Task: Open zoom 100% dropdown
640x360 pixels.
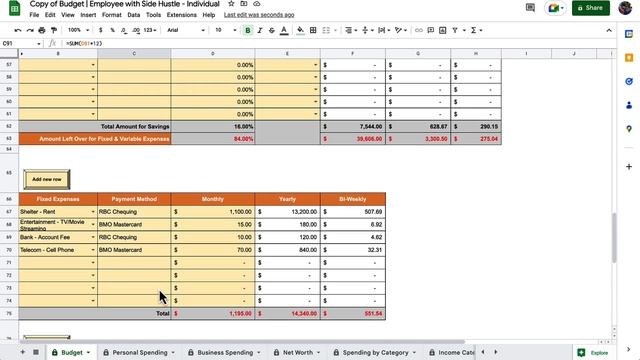Action: tap(78, 30)
